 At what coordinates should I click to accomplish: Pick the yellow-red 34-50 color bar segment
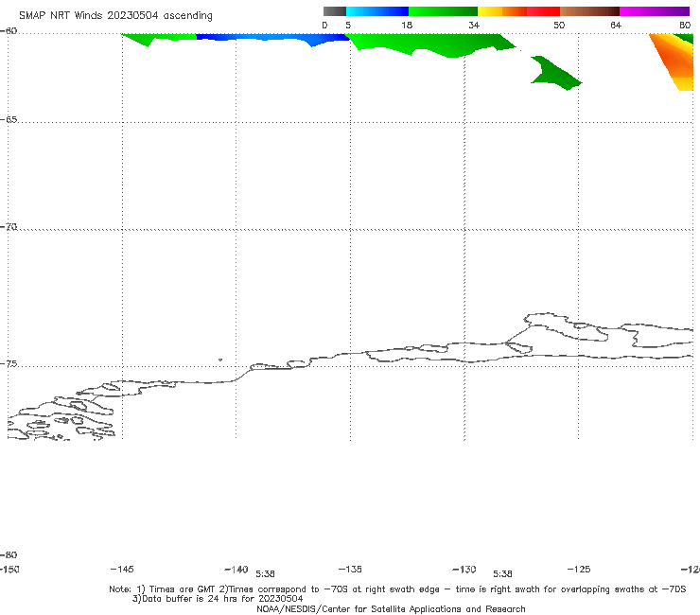[x=518, y=11]
